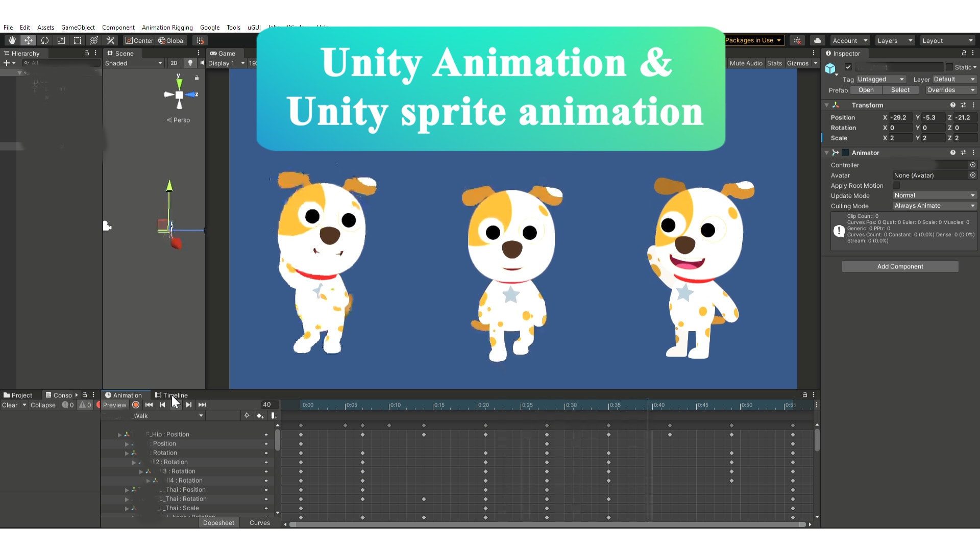Select the Hand tool
The width and height of the screenshot is (980, 551).
12,40
